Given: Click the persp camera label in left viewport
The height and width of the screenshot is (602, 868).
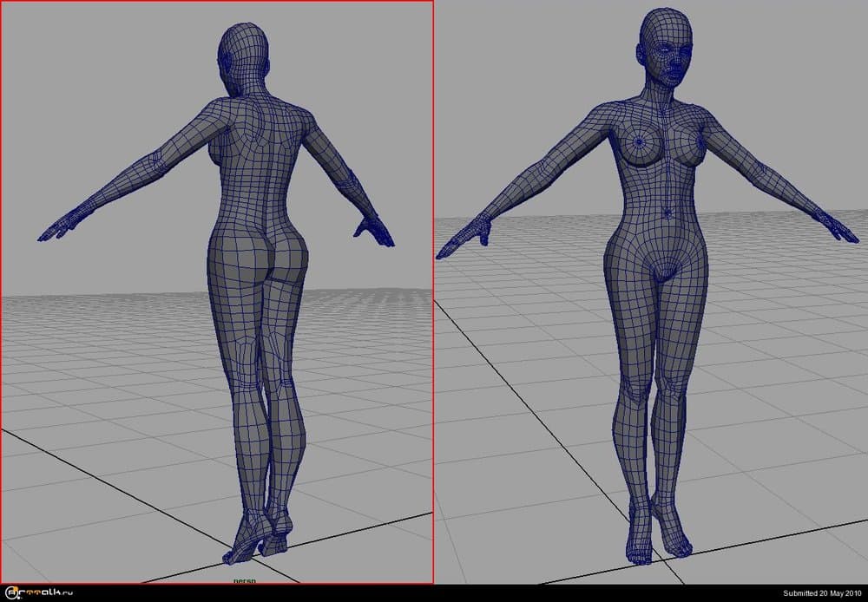Looking at the screenshot, I should [246, 579].
